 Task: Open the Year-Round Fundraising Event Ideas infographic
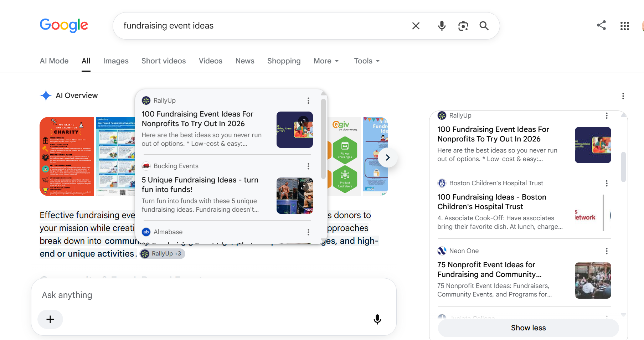(115, 156)
